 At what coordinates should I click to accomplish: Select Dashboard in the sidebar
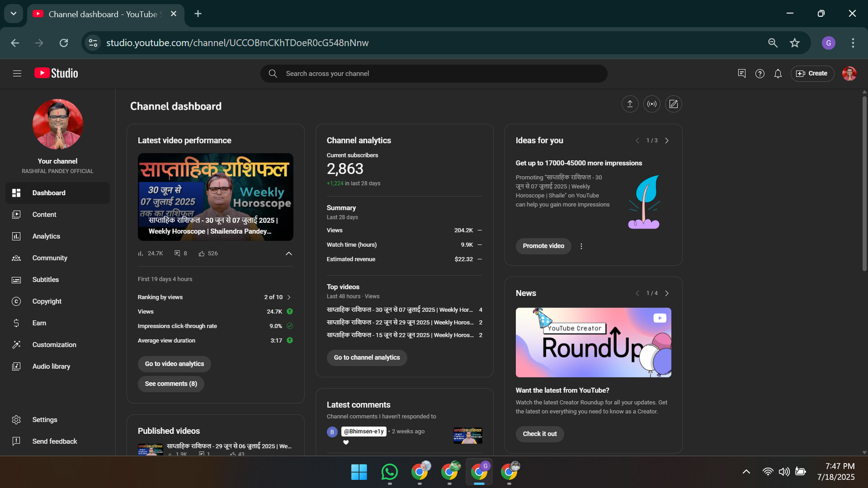[58, 193]
